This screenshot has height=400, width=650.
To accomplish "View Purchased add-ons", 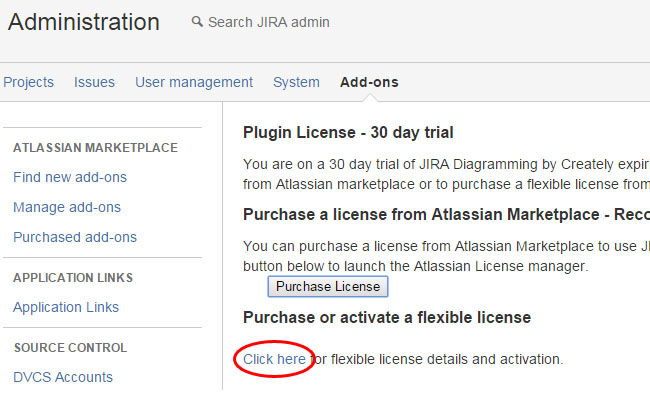I will pos(75,237).
